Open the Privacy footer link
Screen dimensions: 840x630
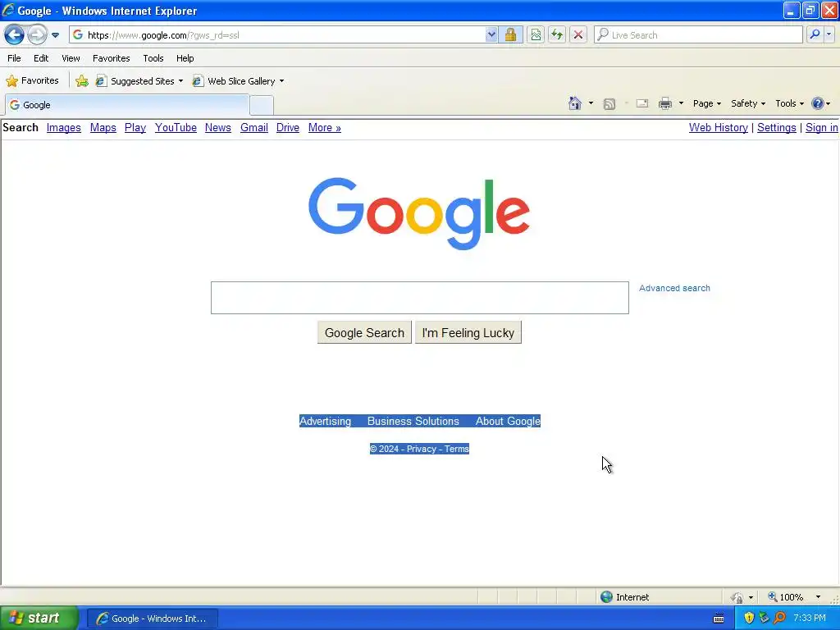coord(422,449)
